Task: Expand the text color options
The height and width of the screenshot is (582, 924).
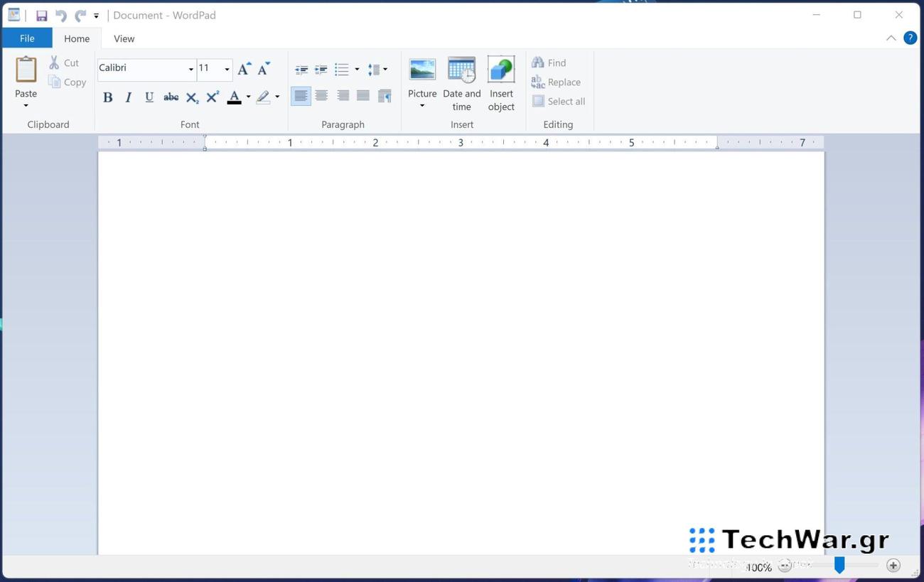Action: coord(248,97)
